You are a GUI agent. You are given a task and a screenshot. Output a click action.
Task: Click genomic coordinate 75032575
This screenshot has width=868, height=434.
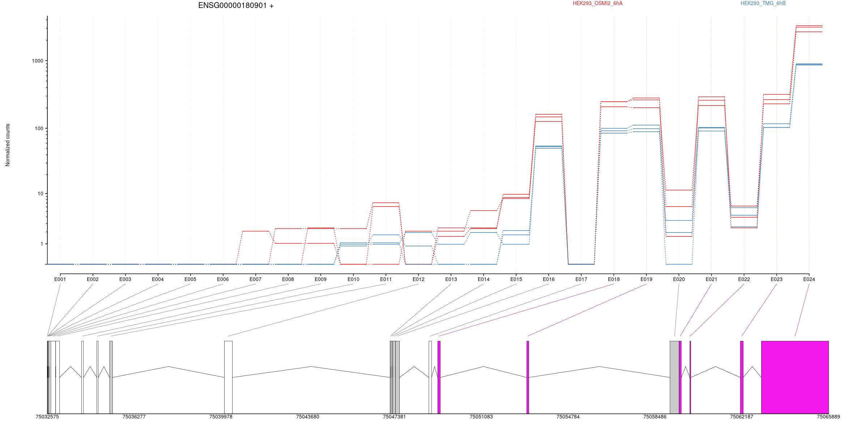(47, 417)
